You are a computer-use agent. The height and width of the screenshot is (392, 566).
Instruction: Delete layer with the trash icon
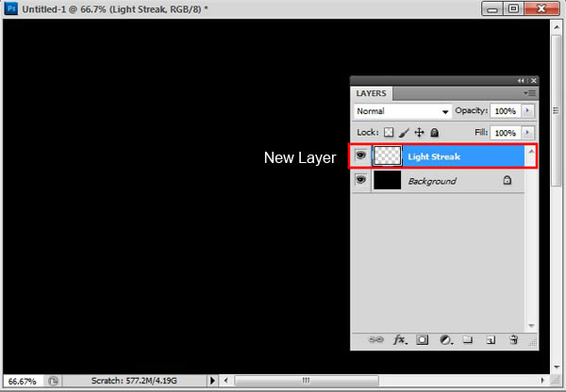coord(514,340)
